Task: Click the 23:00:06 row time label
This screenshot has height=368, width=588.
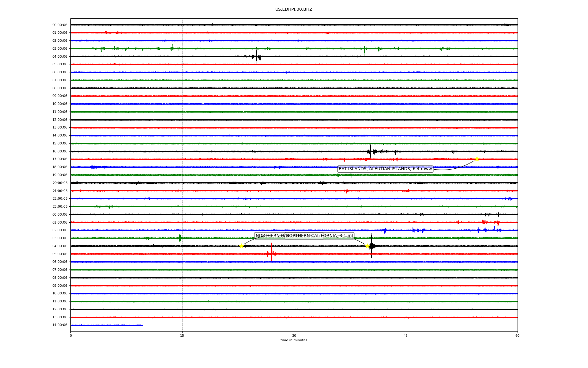Action: click(60, 207)
